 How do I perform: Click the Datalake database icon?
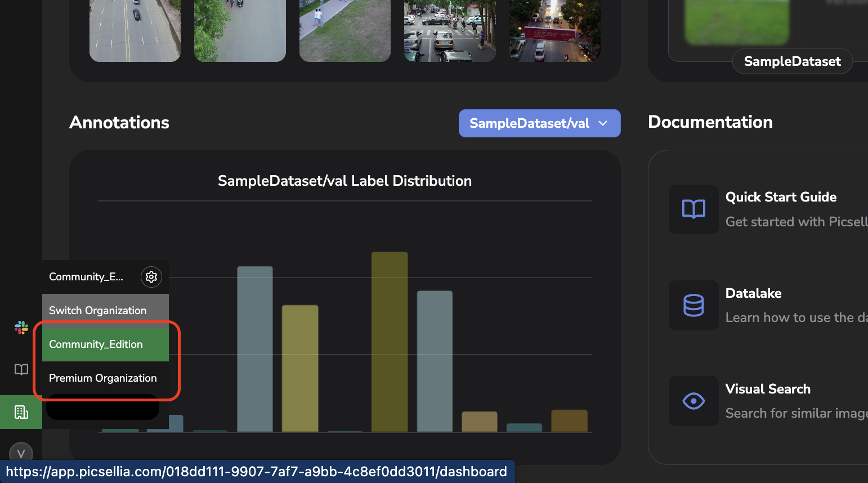point(693,305)
